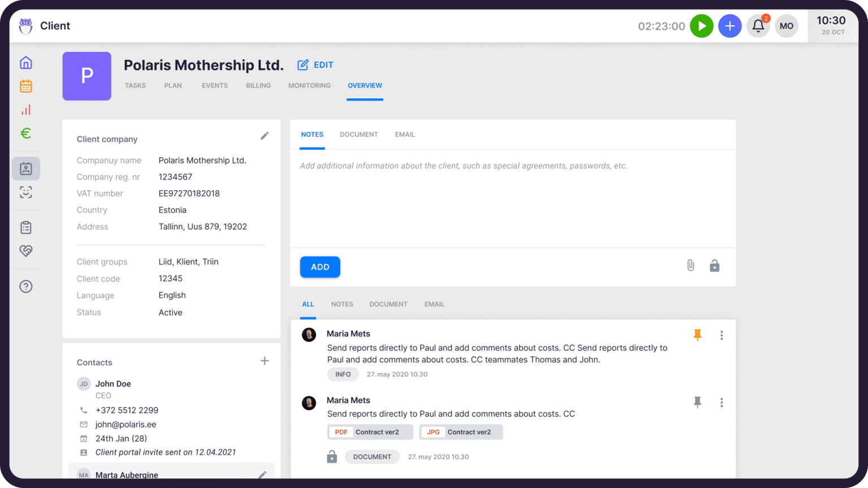Open the Home icon in the sidebar
Screen dimensions: 868x488
[x=26, y=63]
